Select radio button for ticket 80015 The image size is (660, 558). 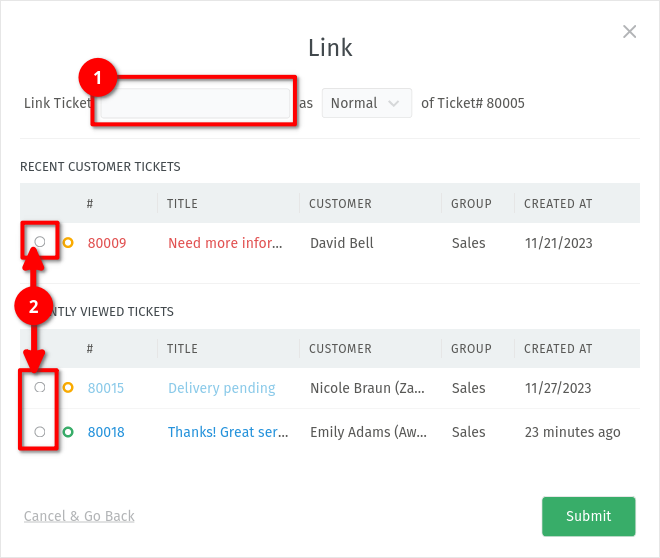(40, 387)
